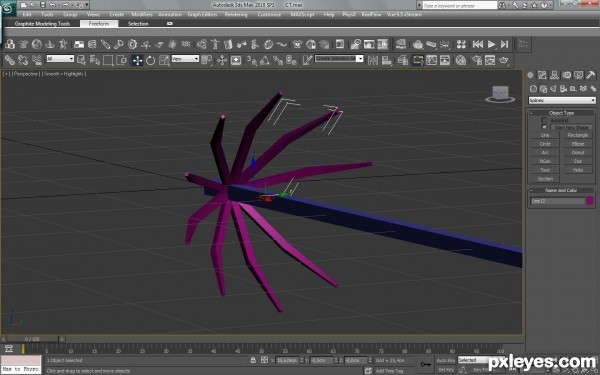This screenshot has width=600, height=375.
Task: Toggle the Percent Snap icon
Action: pos(278,60)
